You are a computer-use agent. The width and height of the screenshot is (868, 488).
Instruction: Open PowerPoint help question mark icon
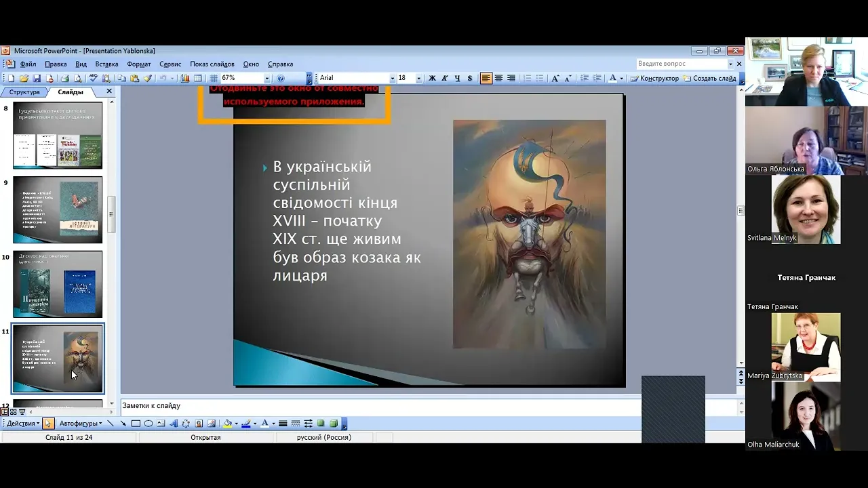(280, 79)
